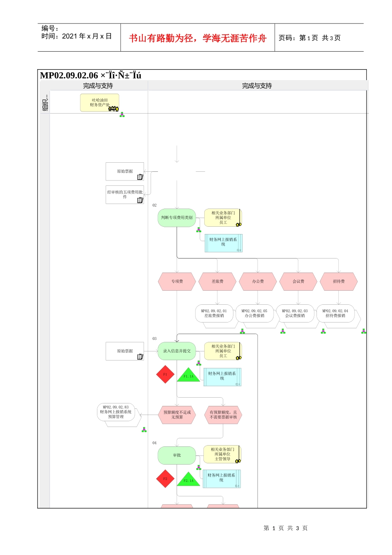
Task: Click 财务网上报销系统 box beside 审批
Action: [x=222, y=479]
